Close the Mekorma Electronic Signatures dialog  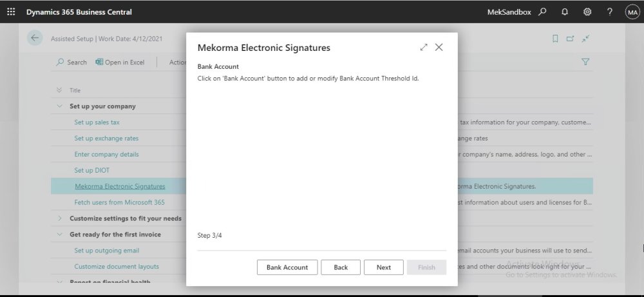(x=439, y=47)
